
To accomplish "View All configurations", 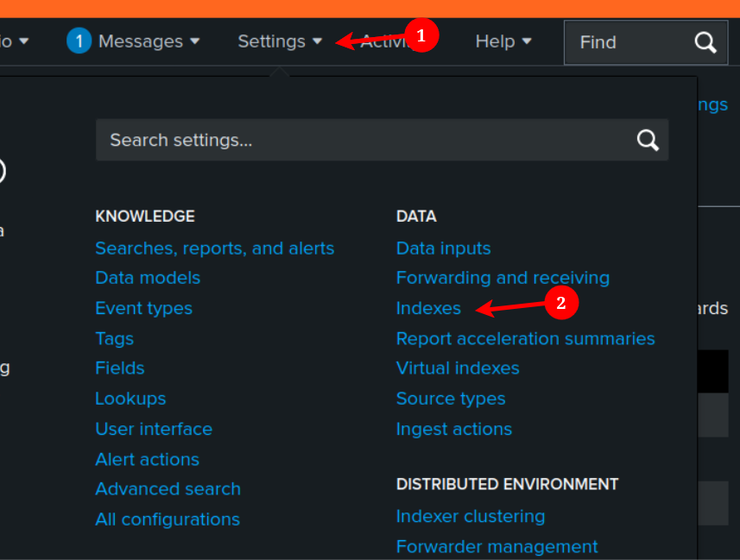I will click(168, 519).
